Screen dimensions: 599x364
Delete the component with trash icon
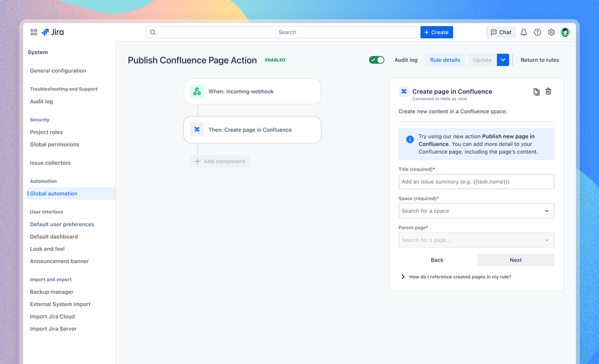tap(548, 91)
